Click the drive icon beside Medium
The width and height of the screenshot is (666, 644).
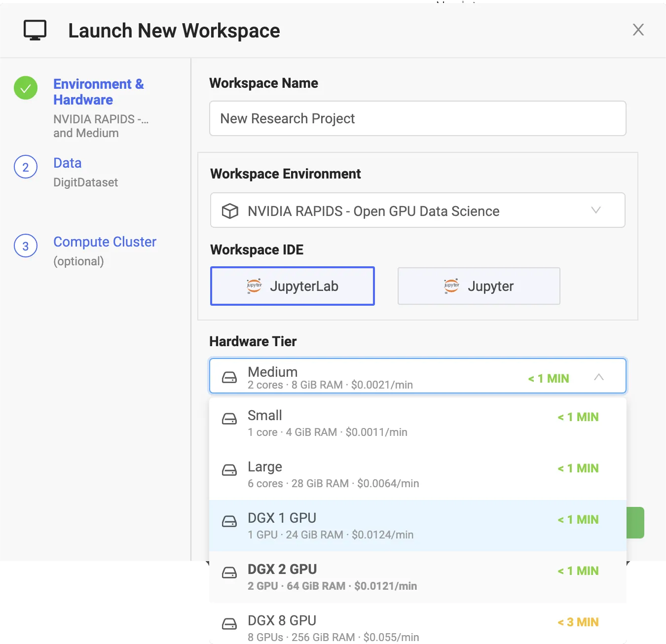coord(229,377)
